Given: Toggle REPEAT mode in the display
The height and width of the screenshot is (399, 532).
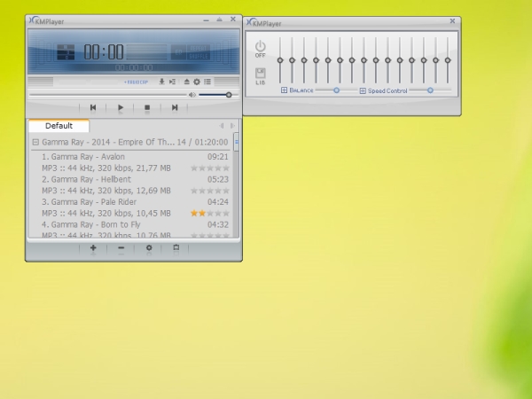Looking at the screenshot, I should [x=199, y=49].
